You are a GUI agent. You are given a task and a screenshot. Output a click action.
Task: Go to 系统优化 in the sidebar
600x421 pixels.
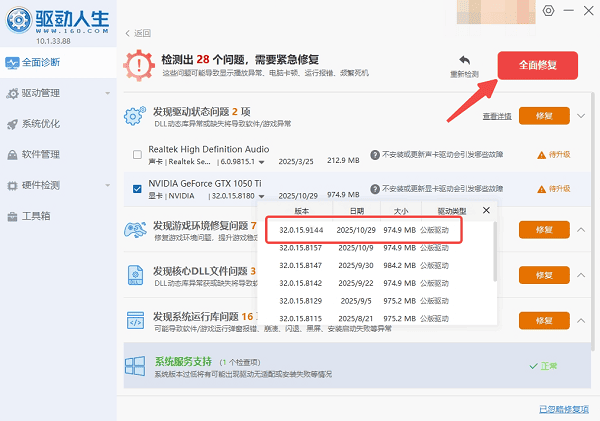tap(58, 124)
